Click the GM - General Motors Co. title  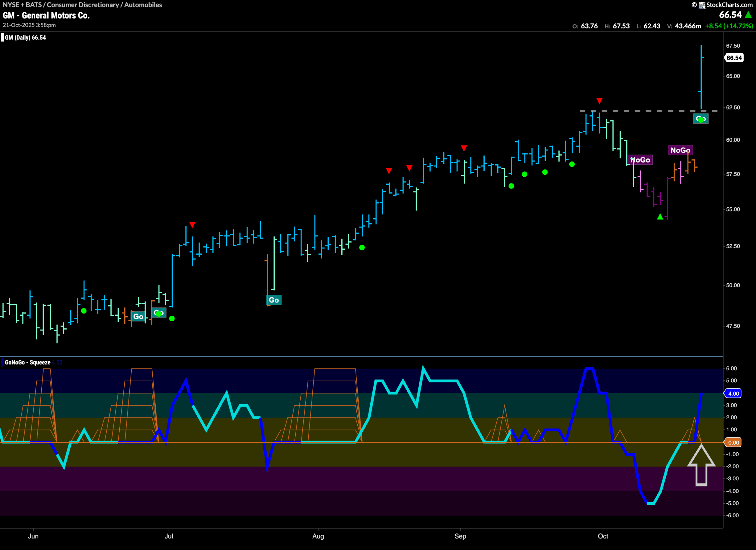[46, 15]
